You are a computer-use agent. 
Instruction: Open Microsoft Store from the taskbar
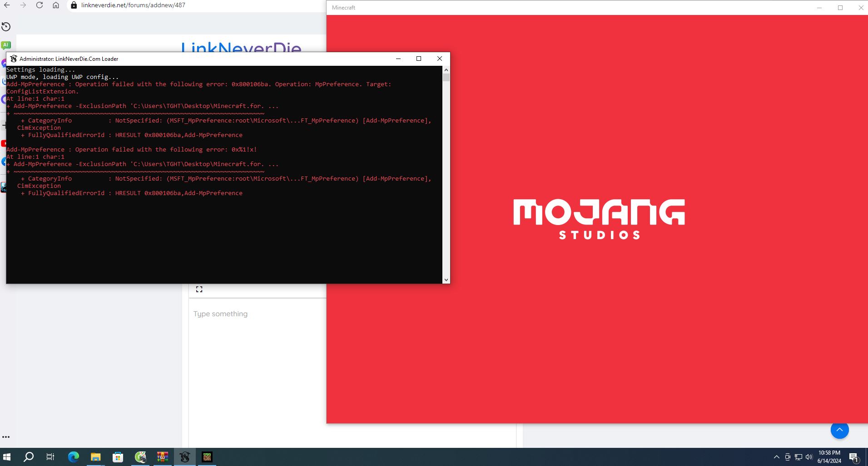(x=118, y=457)
